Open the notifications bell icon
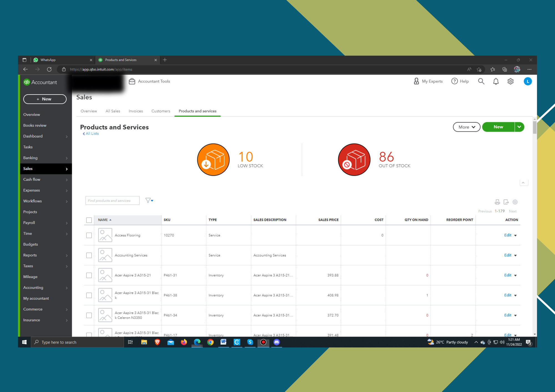Viewport: 555px width, 392px height. [496, 81]
